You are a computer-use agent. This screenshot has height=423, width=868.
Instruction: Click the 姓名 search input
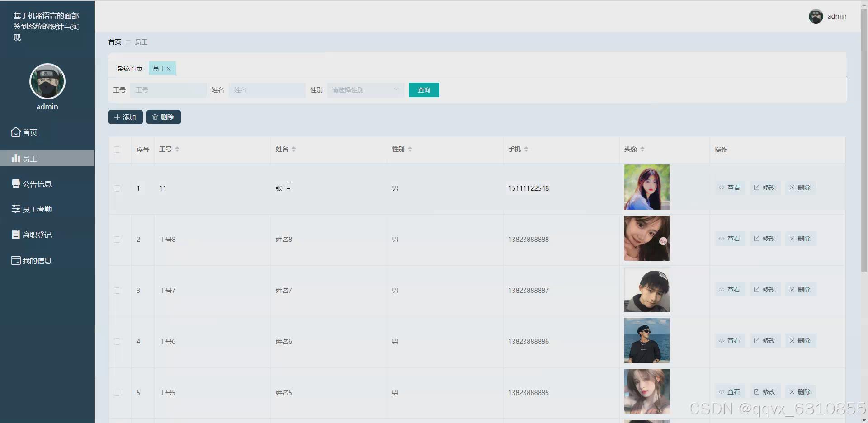click(267, 90)
